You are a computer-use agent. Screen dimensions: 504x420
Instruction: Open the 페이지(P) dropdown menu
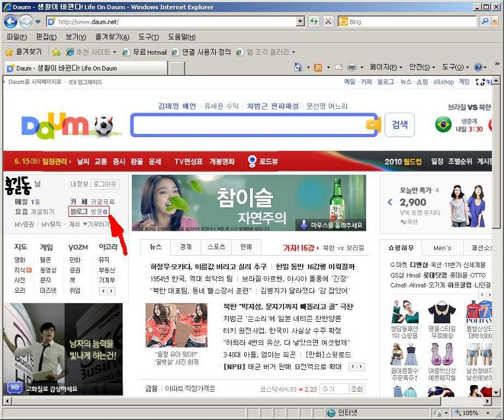coord(386,67)
